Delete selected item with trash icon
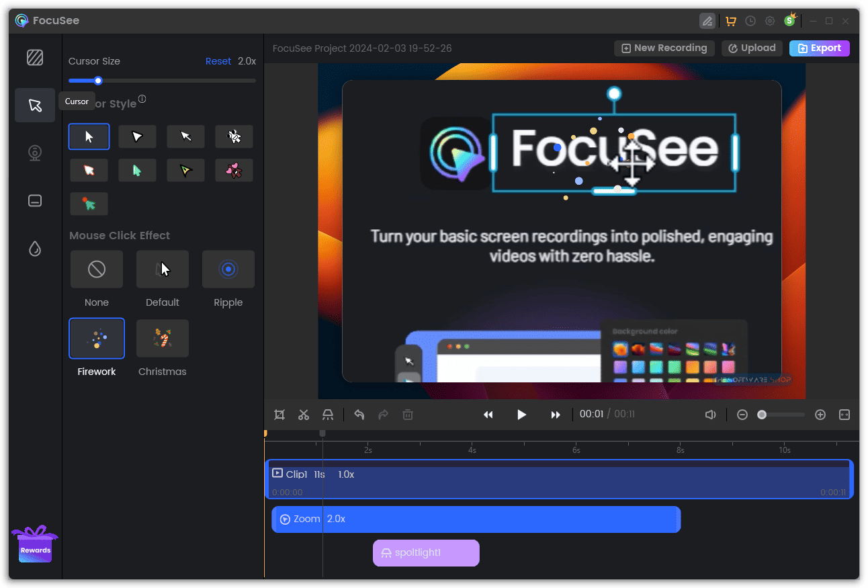 [408, 415]
